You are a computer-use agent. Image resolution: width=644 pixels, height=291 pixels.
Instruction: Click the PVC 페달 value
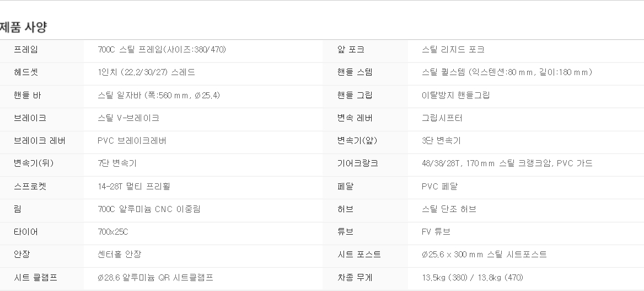tap(439, 186)
